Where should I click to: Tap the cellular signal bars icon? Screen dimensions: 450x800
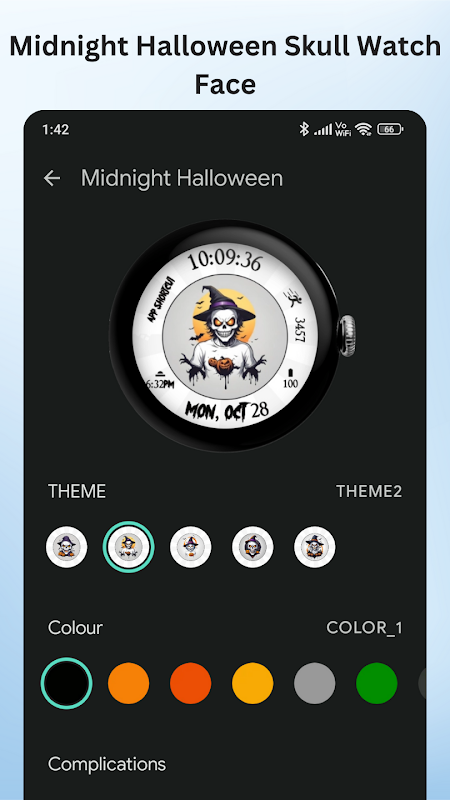pyautogui.click(x=322, y=130)
